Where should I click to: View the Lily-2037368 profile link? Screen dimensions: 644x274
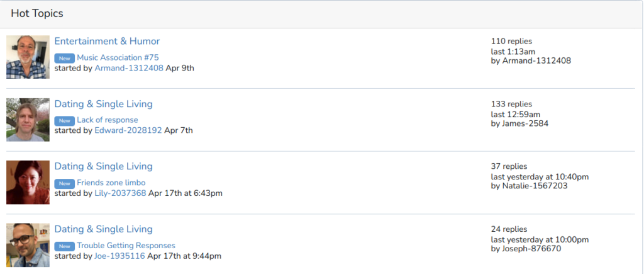coord(120,193)
